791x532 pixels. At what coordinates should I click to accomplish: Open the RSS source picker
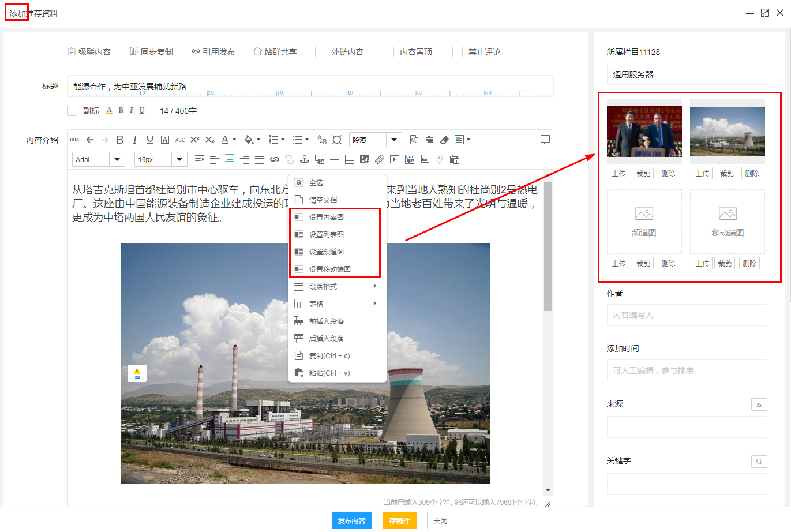(759, 404)
